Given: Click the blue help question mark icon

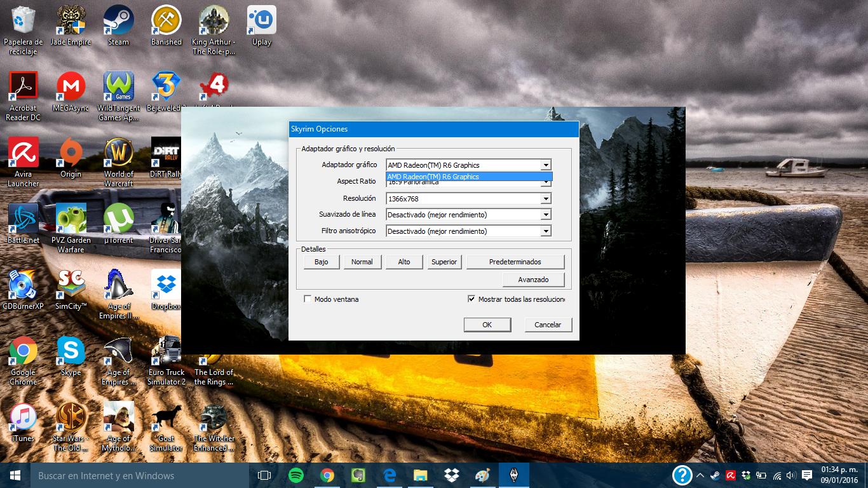Looking at the screenshot, I should pyautogui.click(x=682, y=475).
